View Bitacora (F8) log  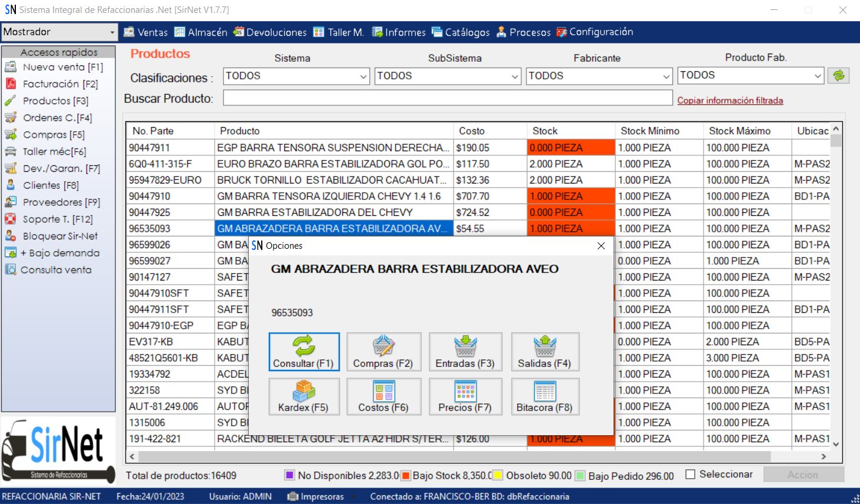[x=545, y=396]
